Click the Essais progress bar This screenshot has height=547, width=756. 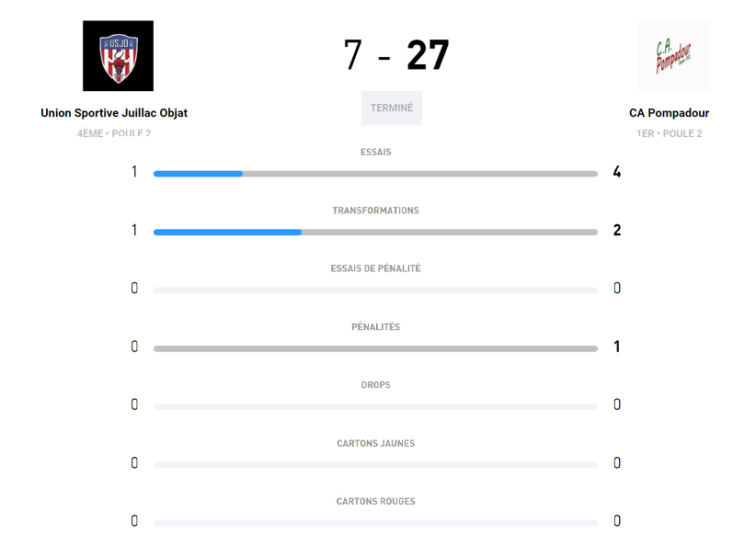375,174
